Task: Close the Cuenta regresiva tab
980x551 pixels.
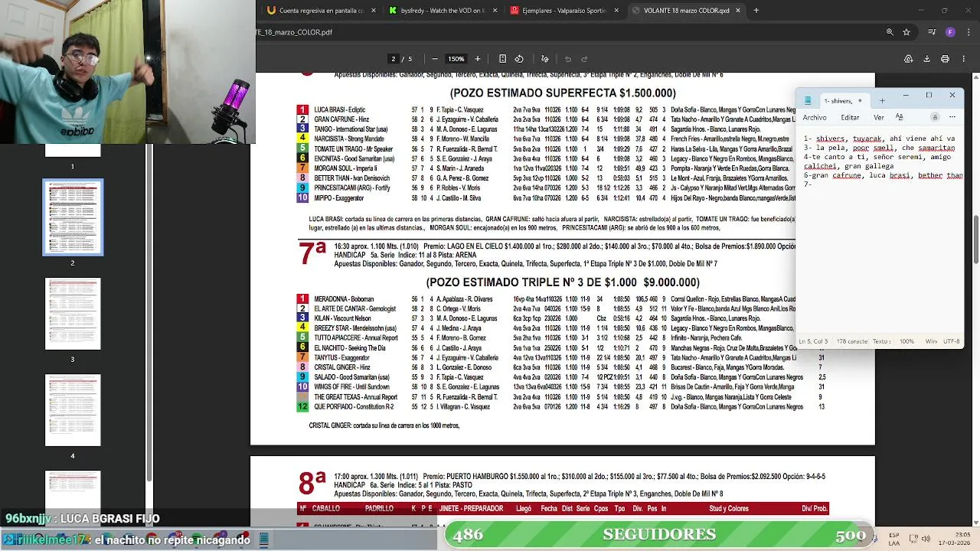Action: (374, 11)
